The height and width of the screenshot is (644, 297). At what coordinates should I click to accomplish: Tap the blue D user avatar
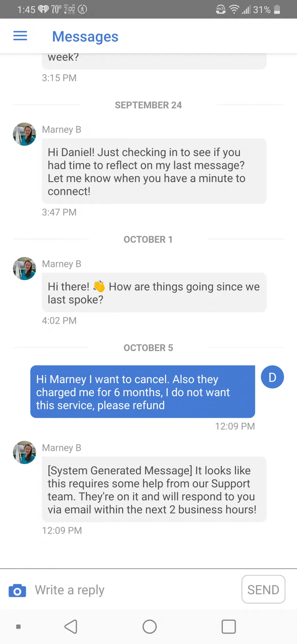click(x=272, y=377)
